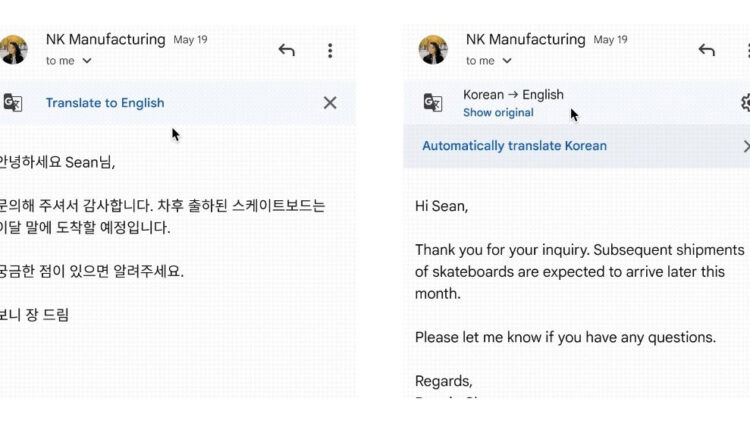Click the May 19 date on the translated email
Image resolution: width=750 pixels, height=430 pixels.
point(610,41)
